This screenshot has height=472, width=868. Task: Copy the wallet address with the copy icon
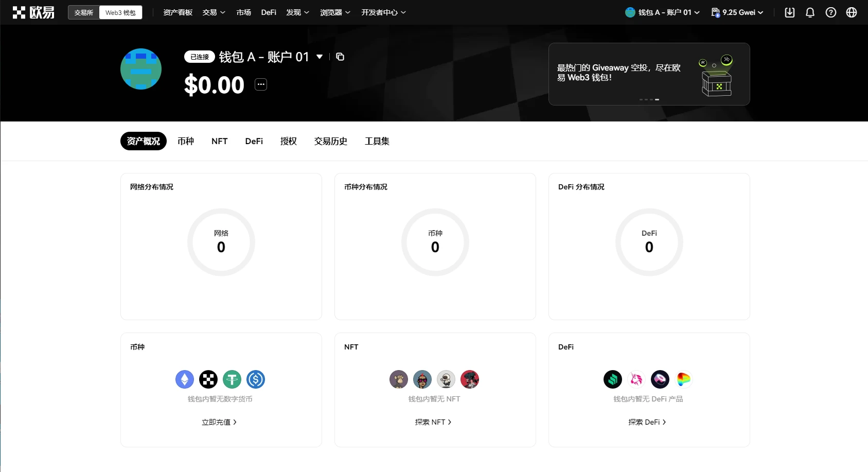(x=340, y=57)
